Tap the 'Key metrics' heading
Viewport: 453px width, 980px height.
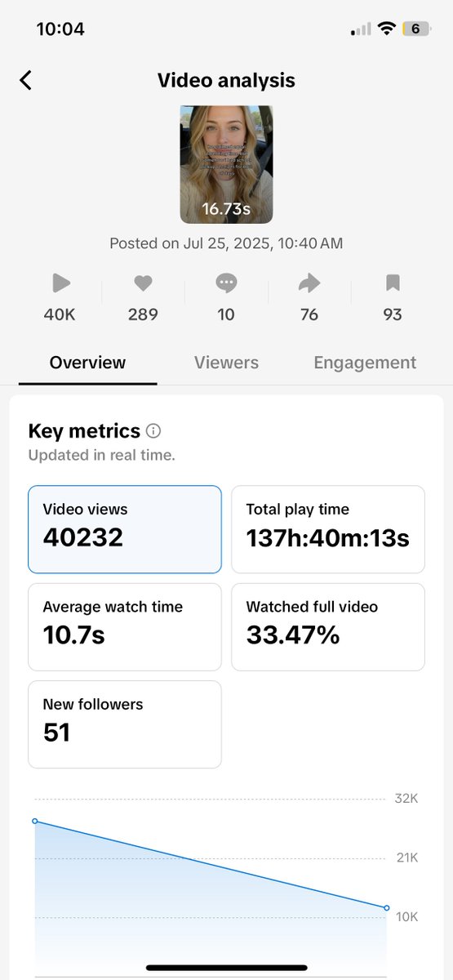click(84, 431)
